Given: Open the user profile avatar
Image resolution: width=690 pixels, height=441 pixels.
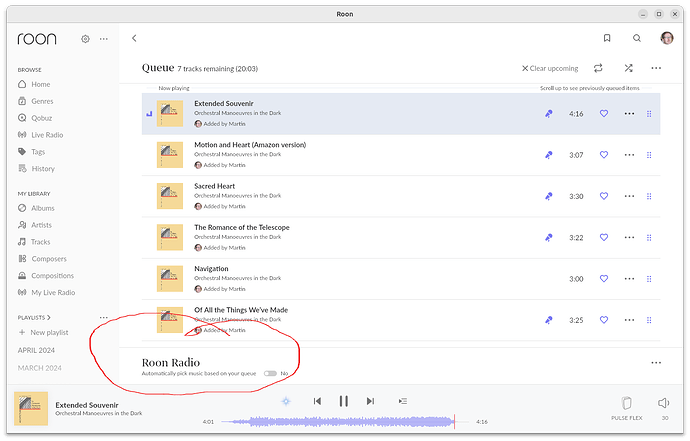Looking at the screenshot, I should (x=667, y=38).
